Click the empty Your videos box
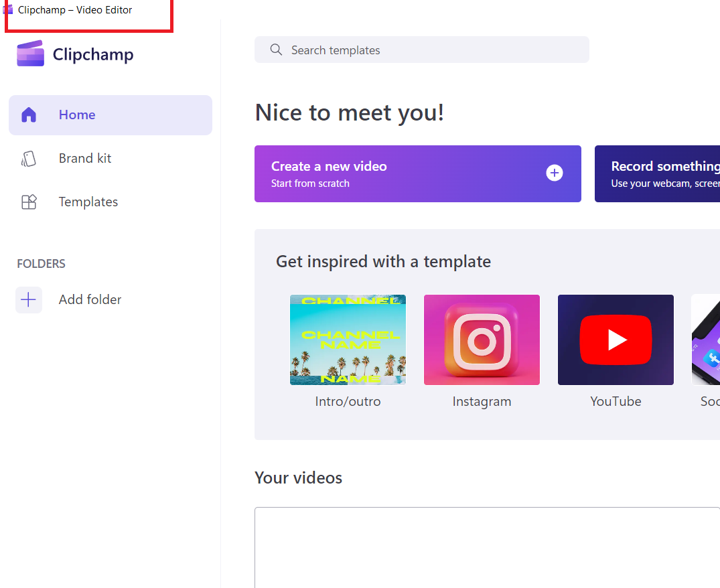Image resolution: width=720 pixels, height=588 pixels. [487, 547]
